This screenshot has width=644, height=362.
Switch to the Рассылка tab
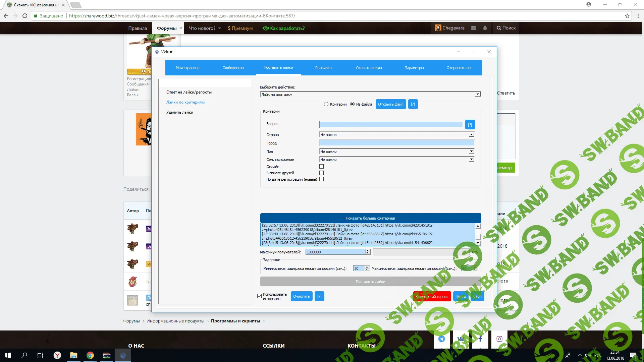coord(323,68)
